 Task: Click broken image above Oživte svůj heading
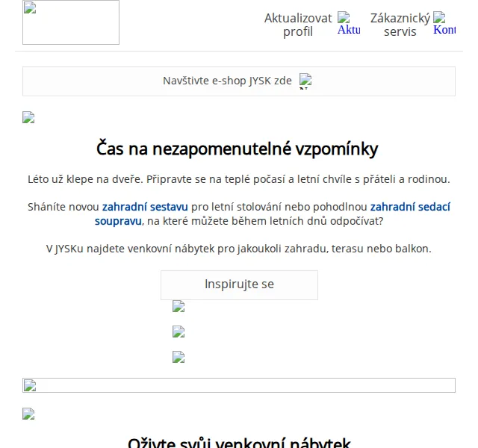[28, 414]
